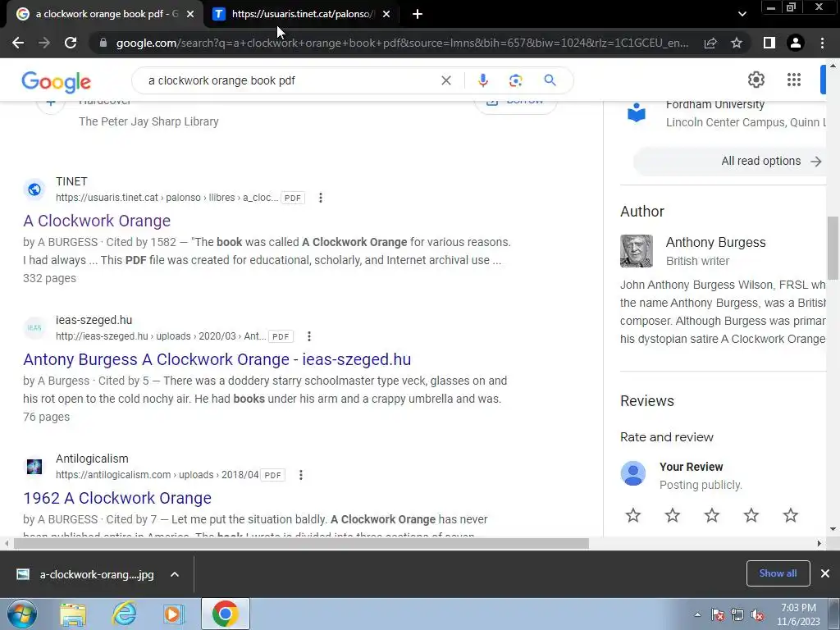The image size is (840, 630).
Task: Start voice search with microphone
Action: [482, 80]
